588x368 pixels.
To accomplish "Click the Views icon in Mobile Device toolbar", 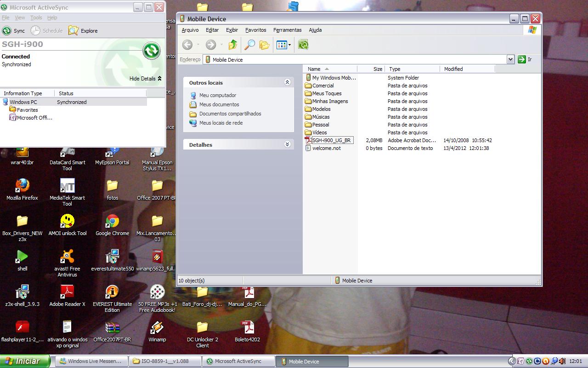I will (x=282, y=45).
